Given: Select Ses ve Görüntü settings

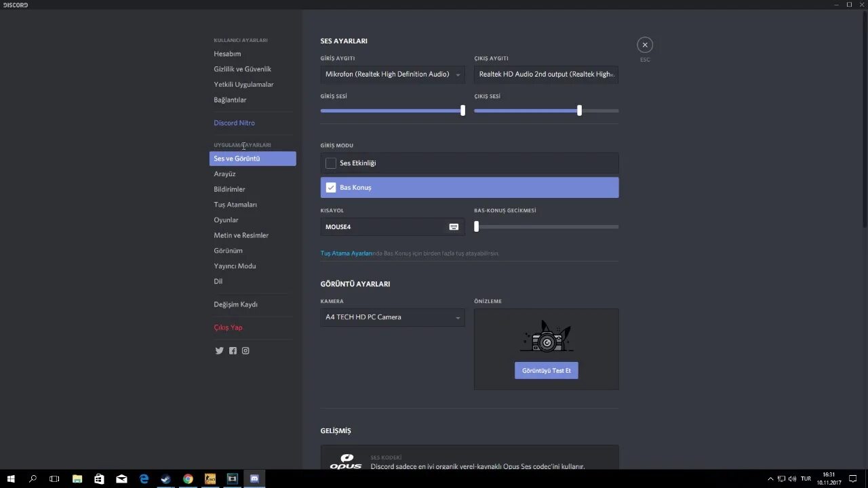Looking at the screenshot, I should click(252, 159).
